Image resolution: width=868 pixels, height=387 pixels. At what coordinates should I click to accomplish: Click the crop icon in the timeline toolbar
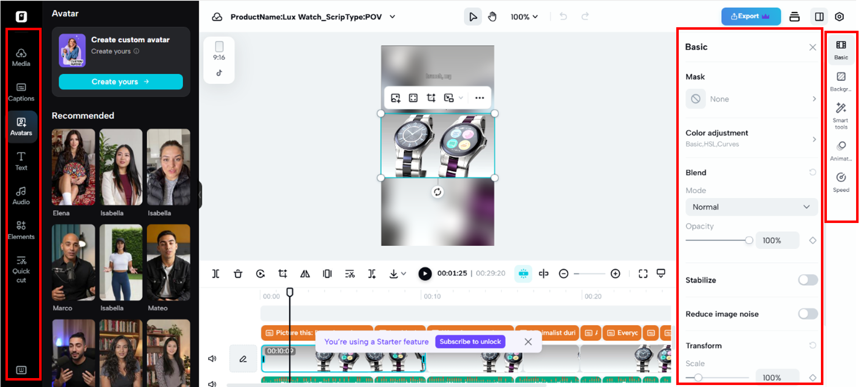(282, 274)
